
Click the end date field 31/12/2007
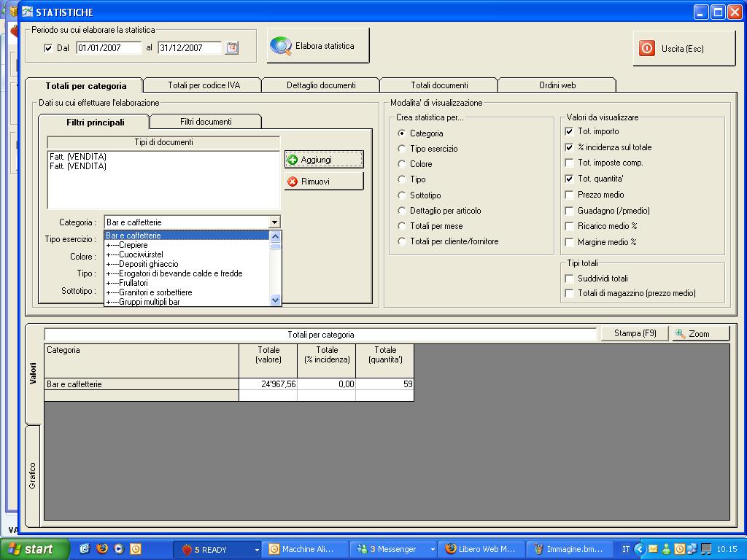[190, 47]
